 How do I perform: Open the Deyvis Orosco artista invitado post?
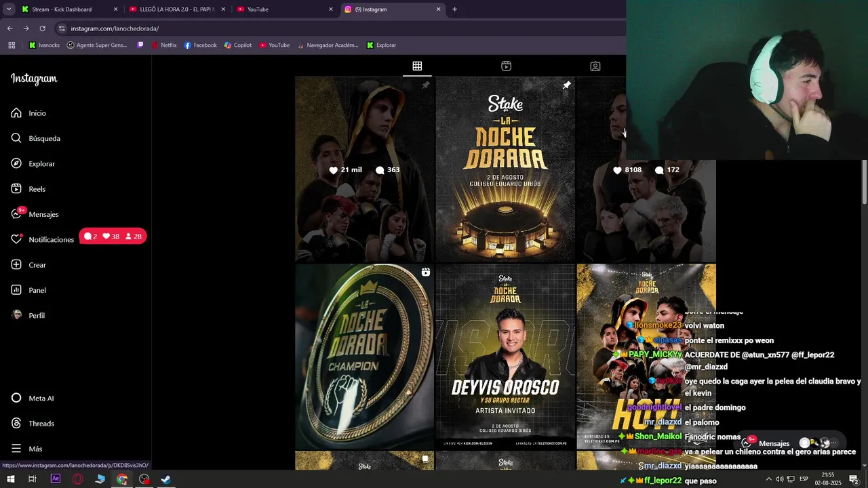tap(505, 357)
